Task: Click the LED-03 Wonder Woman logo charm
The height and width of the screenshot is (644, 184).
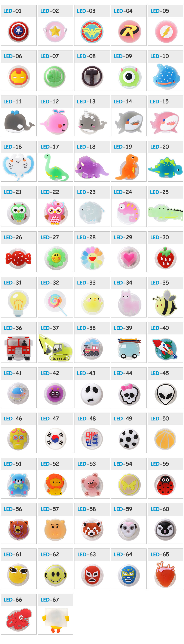Action: point(92,32)
